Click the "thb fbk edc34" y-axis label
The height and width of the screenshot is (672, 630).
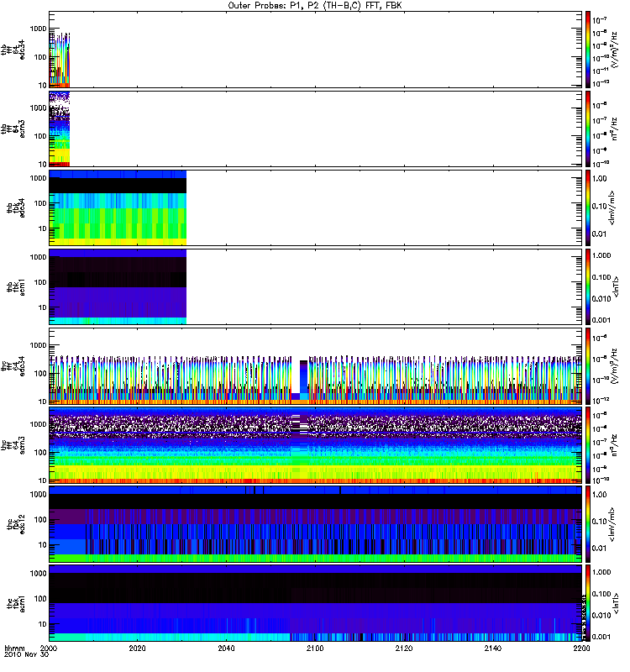pos(16,207)
